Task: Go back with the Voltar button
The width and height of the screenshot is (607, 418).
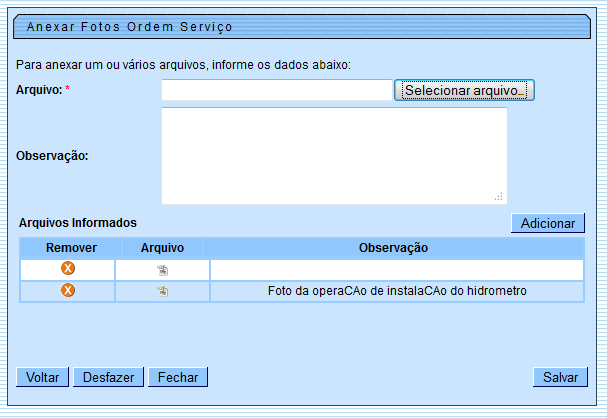Action: (42, 377)
